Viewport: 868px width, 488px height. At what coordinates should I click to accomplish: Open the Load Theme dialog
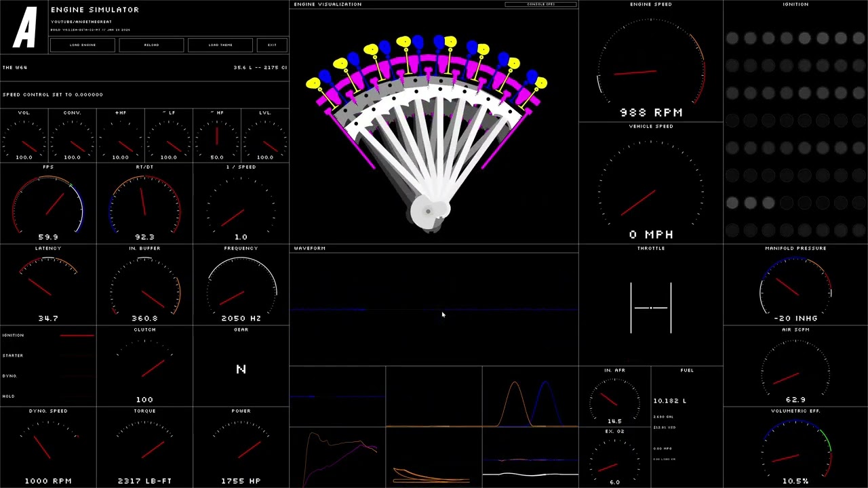click(220, 45)
